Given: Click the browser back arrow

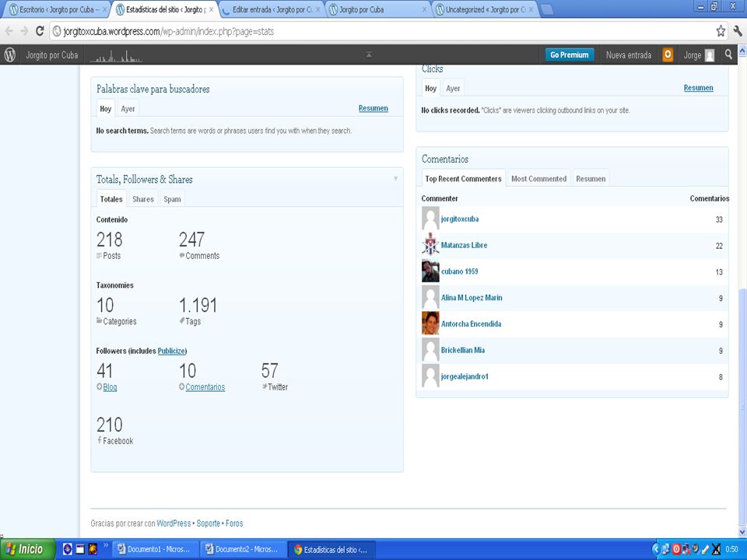Looking at the screenshot, I should [x=9, y=31].
